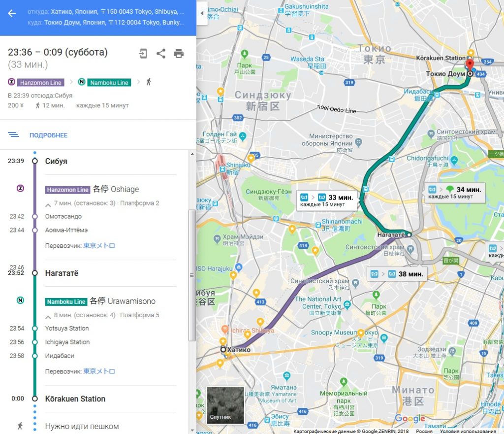Click the Hanzomon Line badge in summary

[40, 83]
